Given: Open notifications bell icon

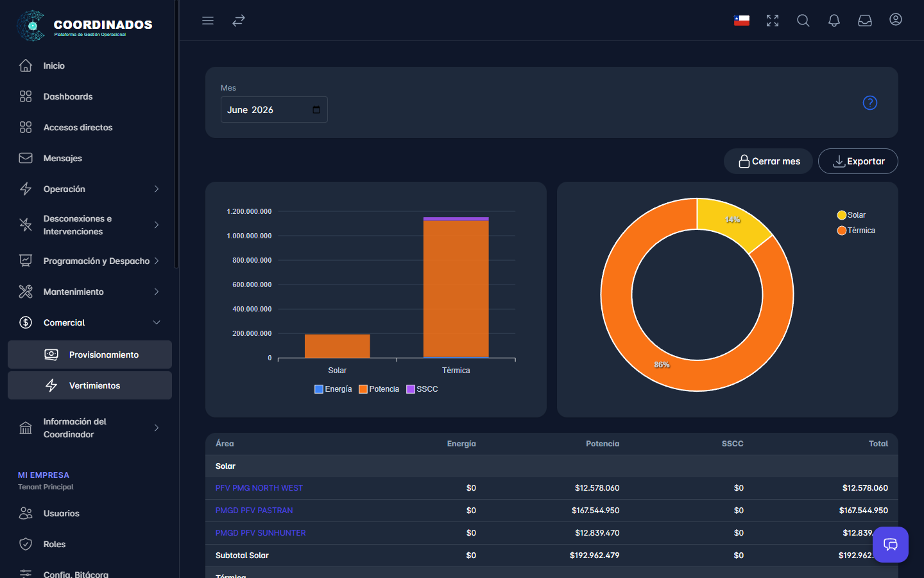Looking at the screenshot, I should 834,21.
